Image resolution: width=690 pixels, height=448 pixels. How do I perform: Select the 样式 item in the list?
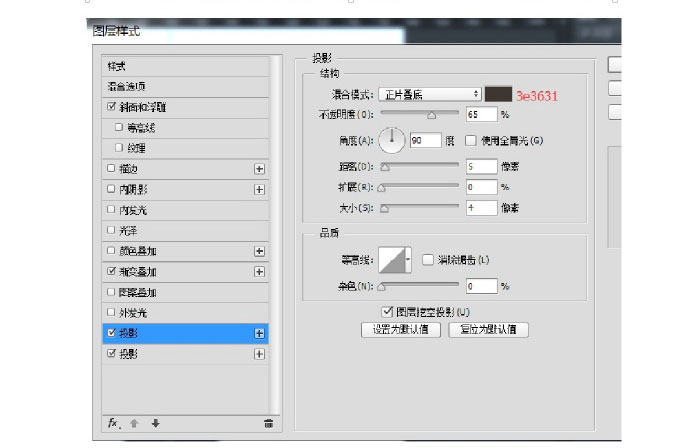coord(185,66)
